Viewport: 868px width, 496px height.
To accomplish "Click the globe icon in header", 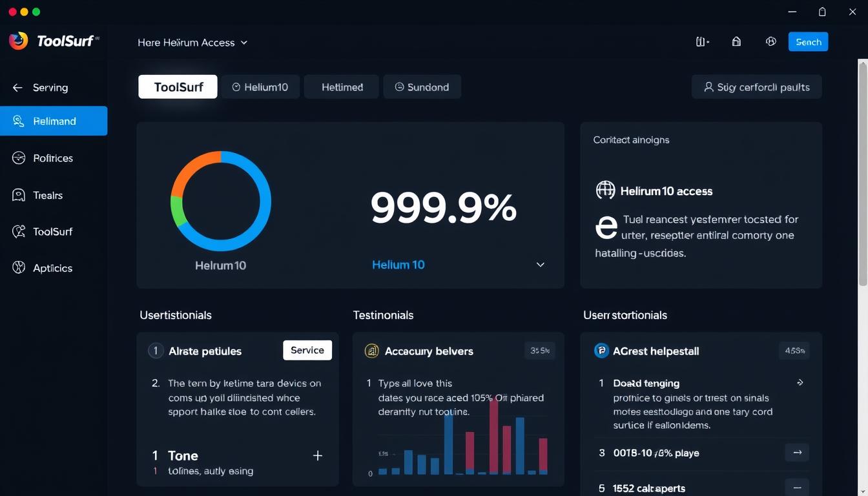I will (x=770, y=41).
